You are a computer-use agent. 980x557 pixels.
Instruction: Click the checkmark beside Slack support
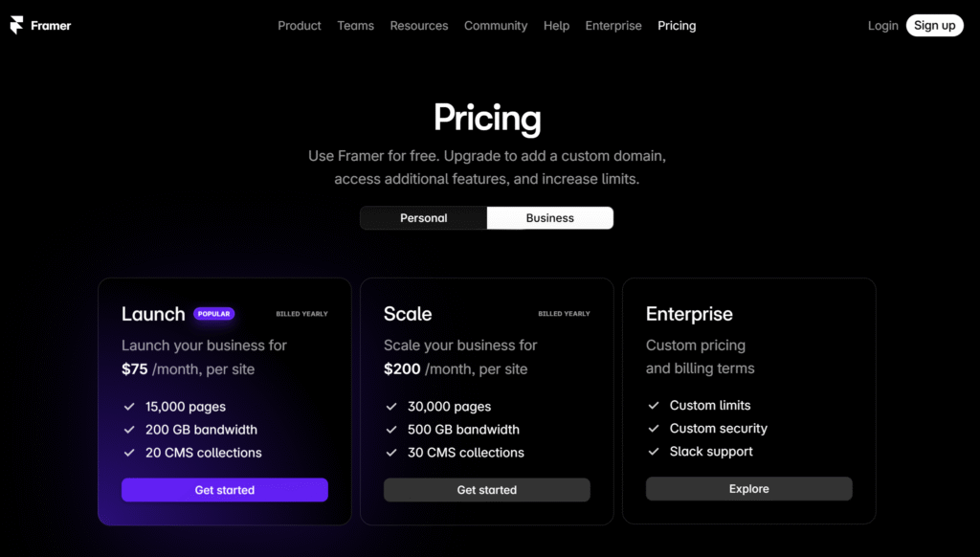pos(654,452)
